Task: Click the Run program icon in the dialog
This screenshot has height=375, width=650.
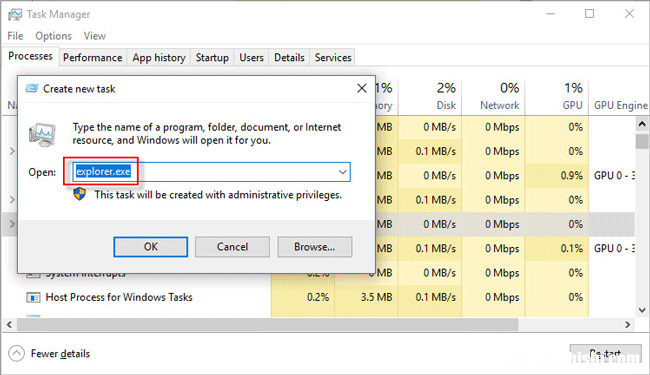Action: pyautogui.click(x=42, y=134)
